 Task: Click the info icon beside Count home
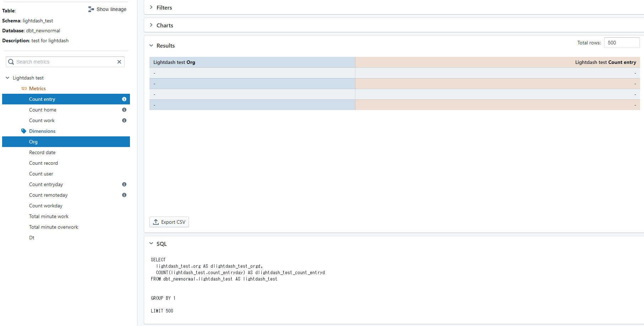click(x=124, y=110)
